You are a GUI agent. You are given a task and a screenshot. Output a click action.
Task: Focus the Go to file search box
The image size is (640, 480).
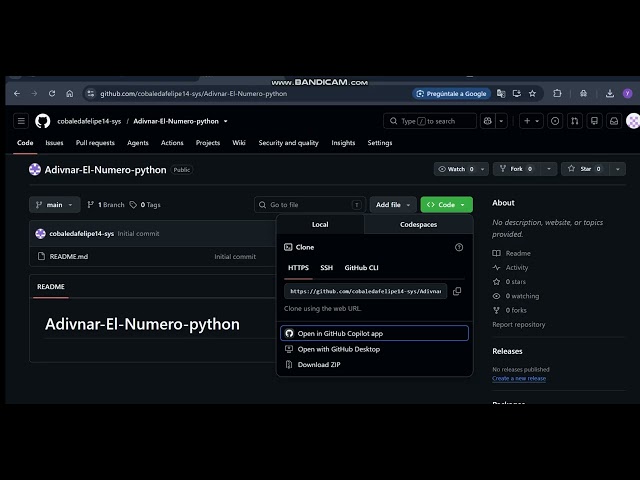(x=310, y=204)
